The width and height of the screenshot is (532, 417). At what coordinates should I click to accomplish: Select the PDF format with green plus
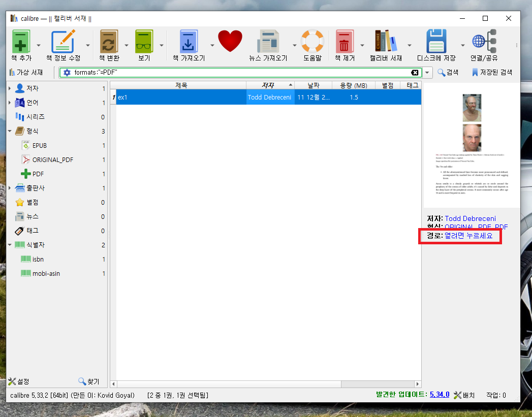(32, 174)
